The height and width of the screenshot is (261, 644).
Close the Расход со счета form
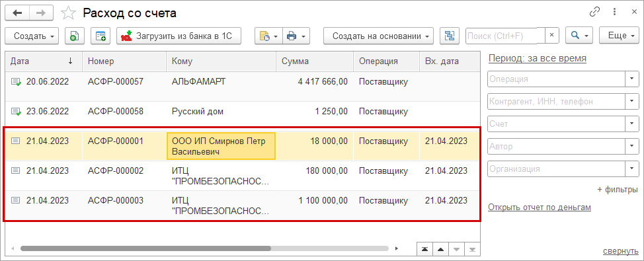pos(633,13)
